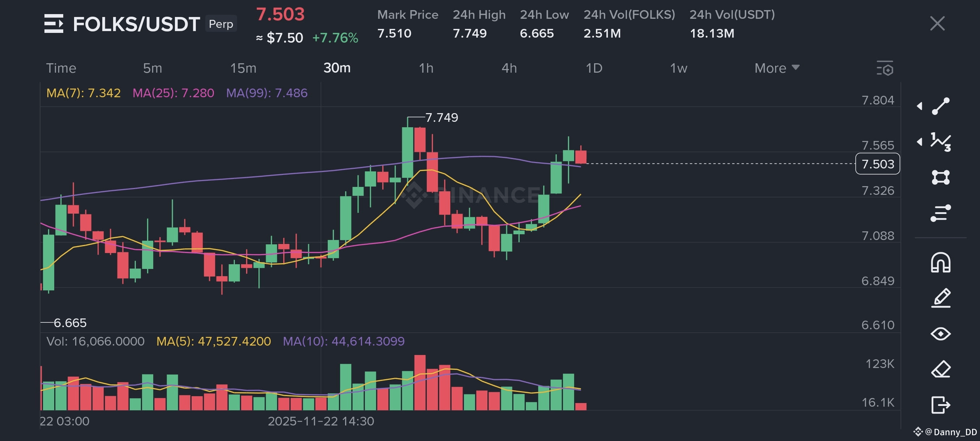Viewport: 980px width, 441px height.
Task: Expand the trend line tool options arrow
Action: (920, 106)
